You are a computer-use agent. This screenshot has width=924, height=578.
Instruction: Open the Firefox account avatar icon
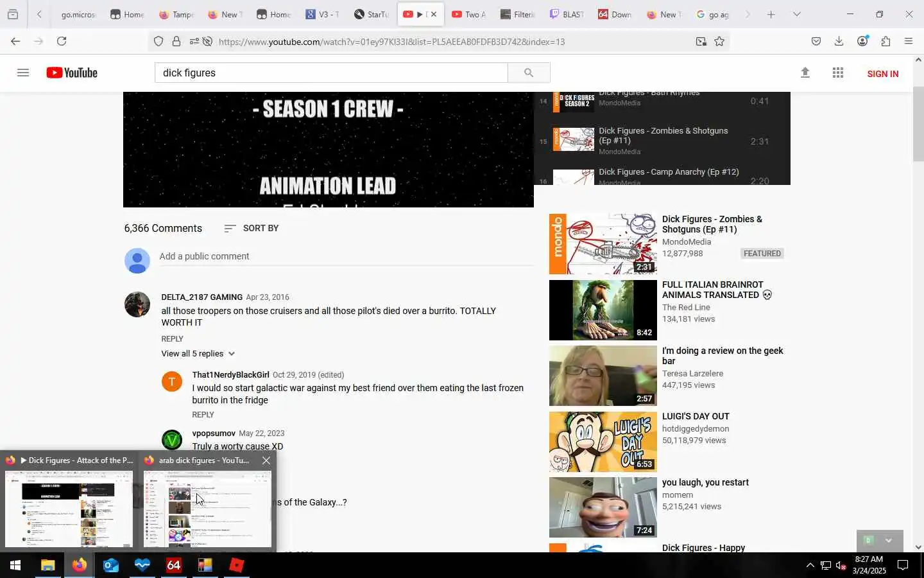click(x=862, y=41)
